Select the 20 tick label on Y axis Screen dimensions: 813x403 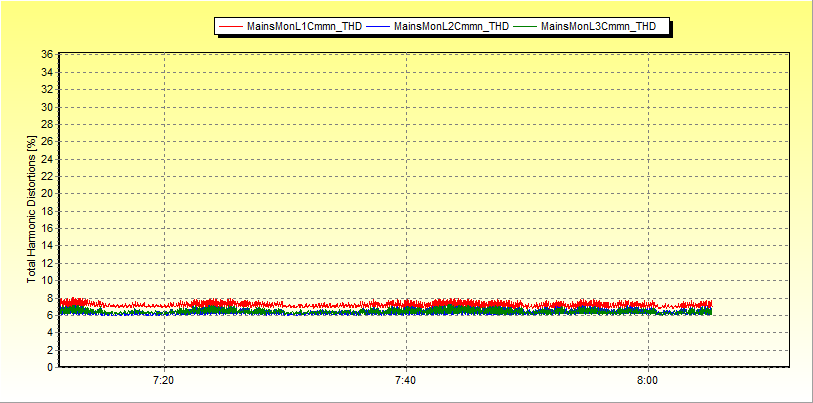click(47, 194)
